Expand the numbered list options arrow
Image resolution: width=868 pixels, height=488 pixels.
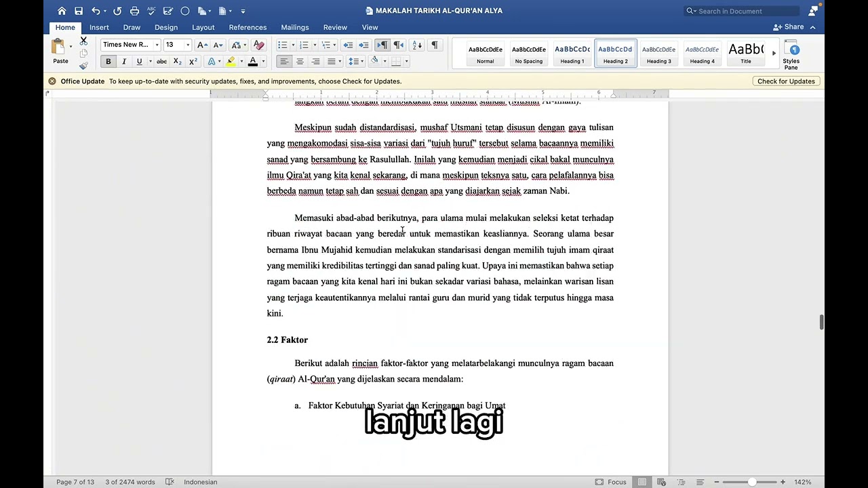(314, 45)
